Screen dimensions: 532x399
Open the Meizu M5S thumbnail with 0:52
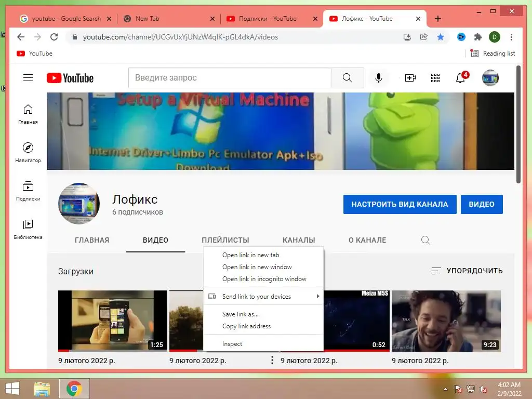[x=356, y=321]
